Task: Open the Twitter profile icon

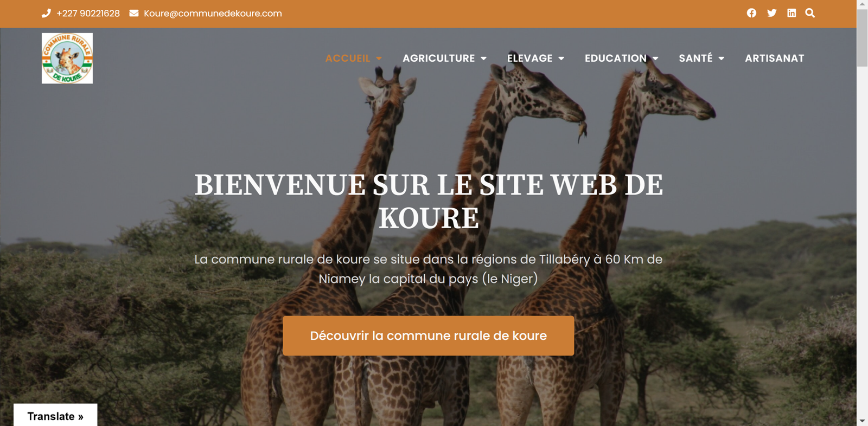Action: pyautogui.click(x=771, y=13)
